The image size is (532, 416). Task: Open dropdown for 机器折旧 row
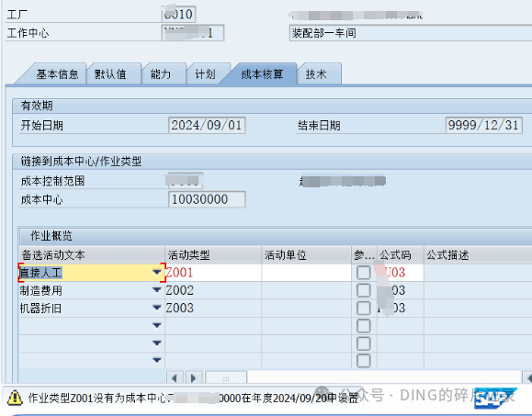click(x=157, y=308)
